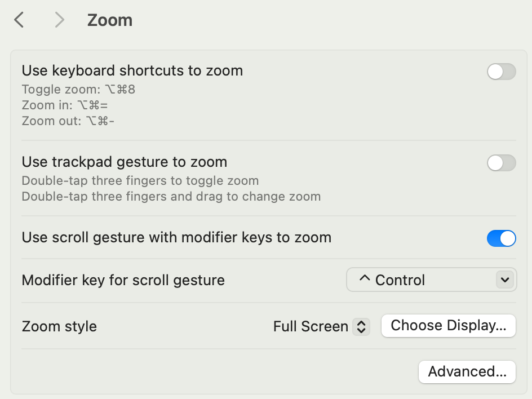
Task: Click the up-down arrows beside Full Screen
Action: pos(361,326)
